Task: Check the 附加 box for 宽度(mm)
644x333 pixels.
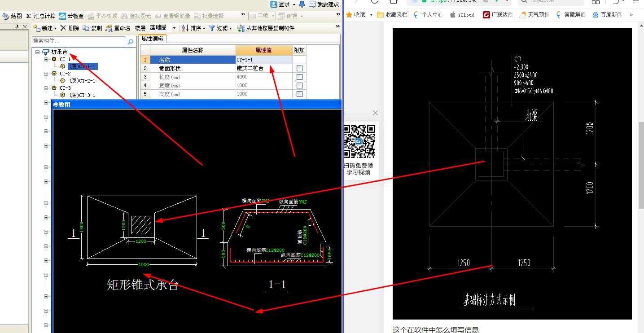Action: click(x=299, y=86)
